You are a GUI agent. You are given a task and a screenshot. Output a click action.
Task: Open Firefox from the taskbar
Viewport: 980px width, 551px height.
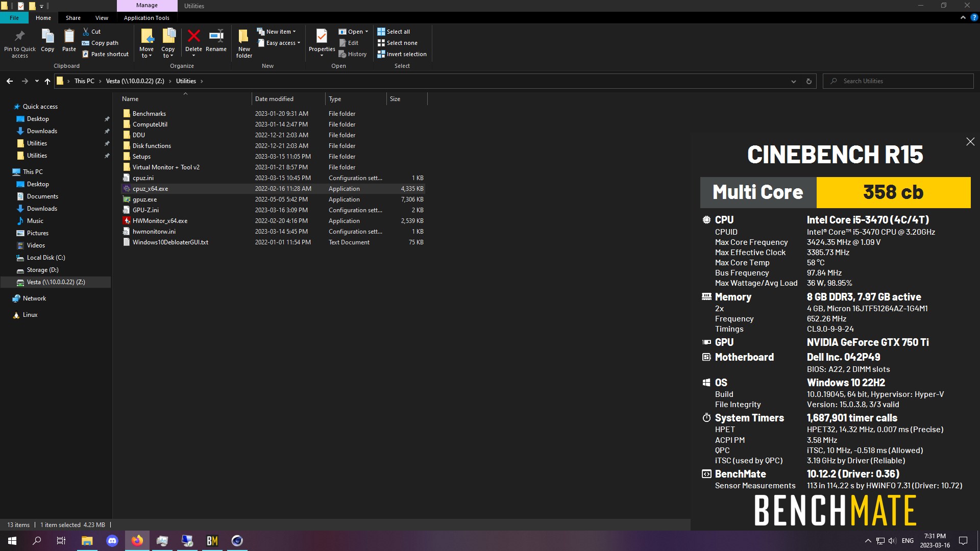[x=137, y=541]
